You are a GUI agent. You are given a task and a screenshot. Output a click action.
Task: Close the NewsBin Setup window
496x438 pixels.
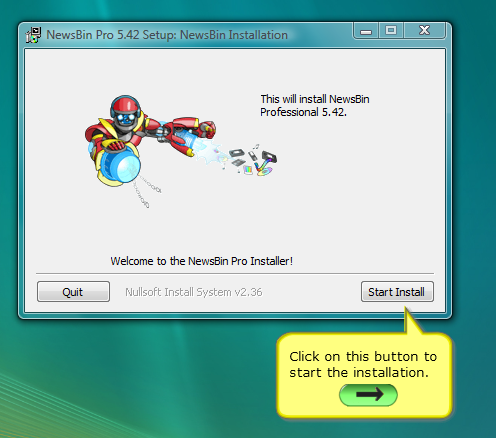[x=424, y=31]
